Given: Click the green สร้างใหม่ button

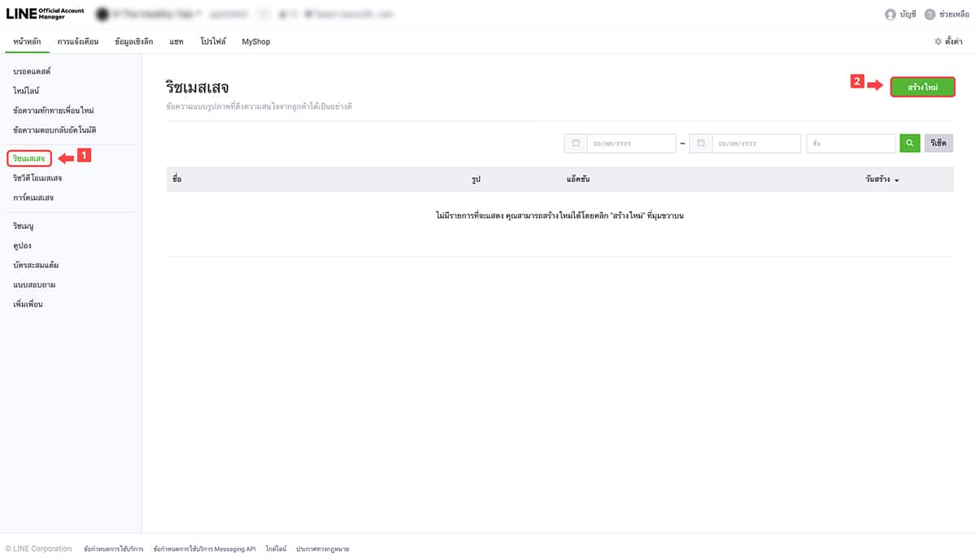Looking at the screenshot, I should pos(922,86).
